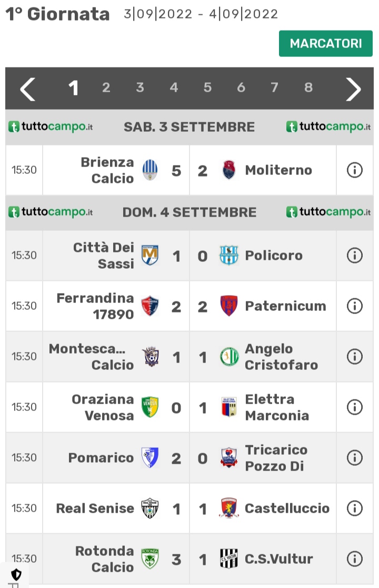Go to previous matchday with left chevron
The width and height of the screenshot is (379, 588).
[28, 89]
